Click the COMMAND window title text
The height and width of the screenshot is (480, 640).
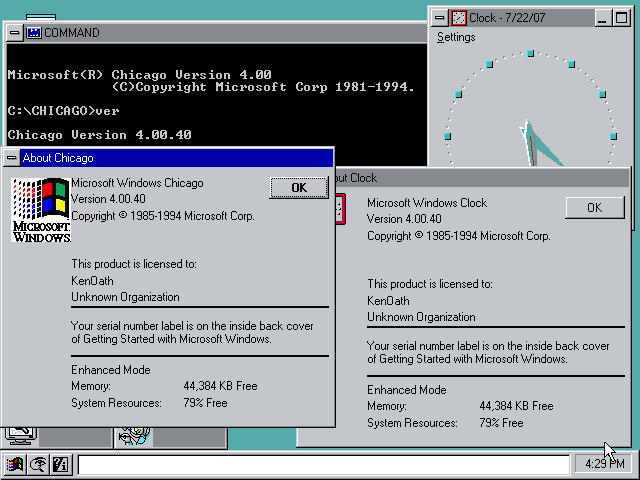71,33
